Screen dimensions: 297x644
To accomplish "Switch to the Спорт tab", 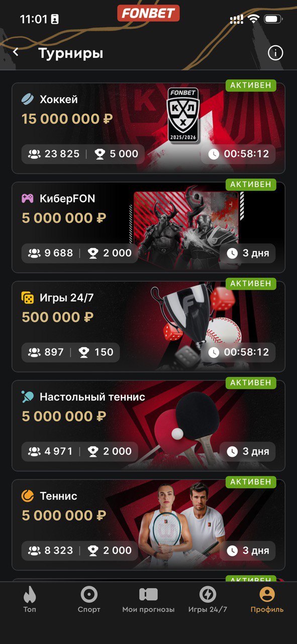I will [89, 600].
